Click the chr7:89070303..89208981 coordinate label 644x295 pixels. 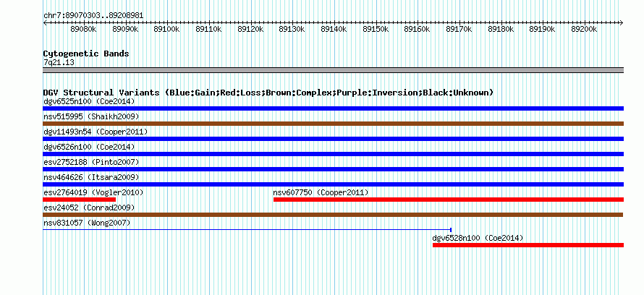(x=93, y=16)
